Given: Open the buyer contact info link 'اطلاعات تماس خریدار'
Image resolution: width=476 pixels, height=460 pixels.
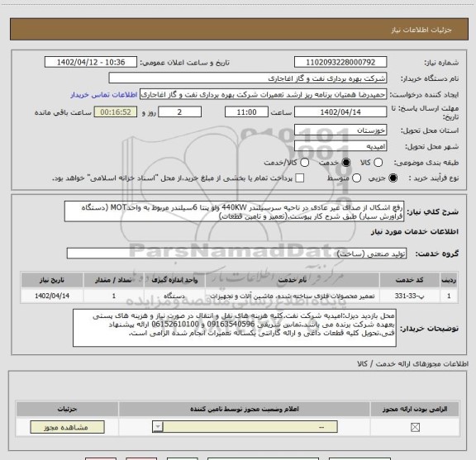Looking at the screenshot, I should (x=104, y=95).
